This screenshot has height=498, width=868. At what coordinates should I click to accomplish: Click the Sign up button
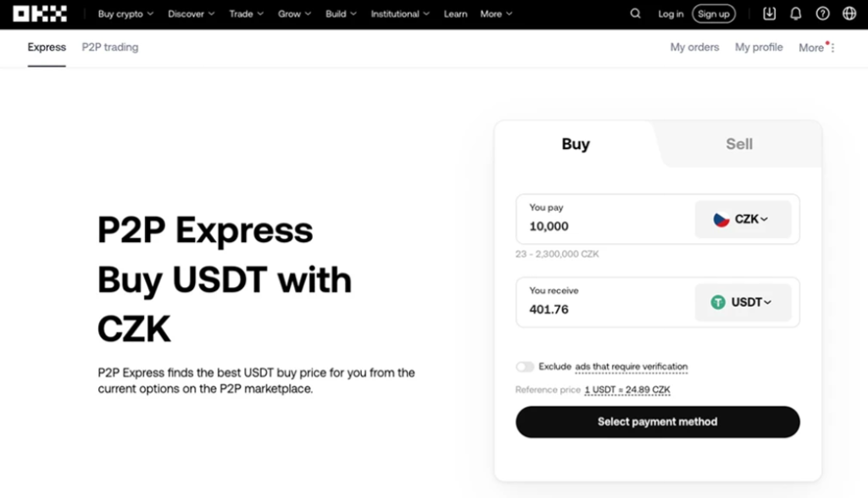714,14
